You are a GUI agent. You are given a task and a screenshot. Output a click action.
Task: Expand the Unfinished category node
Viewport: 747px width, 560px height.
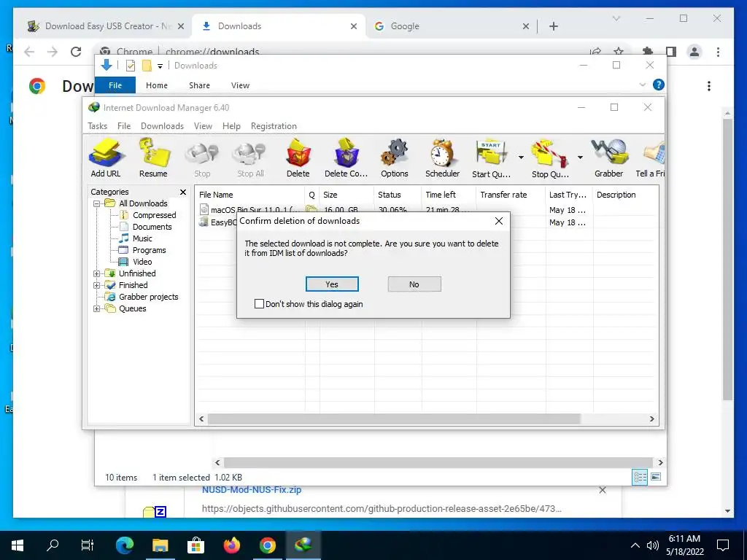coord(97,274)
